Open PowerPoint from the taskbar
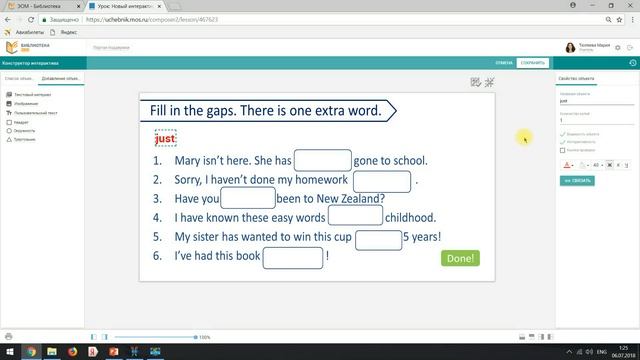This screenshot has height=360, width=640. [113, 351]
